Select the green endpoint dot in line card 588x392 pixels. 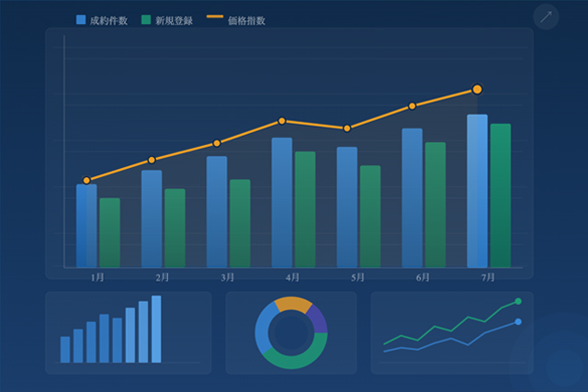tap(518, 301)
